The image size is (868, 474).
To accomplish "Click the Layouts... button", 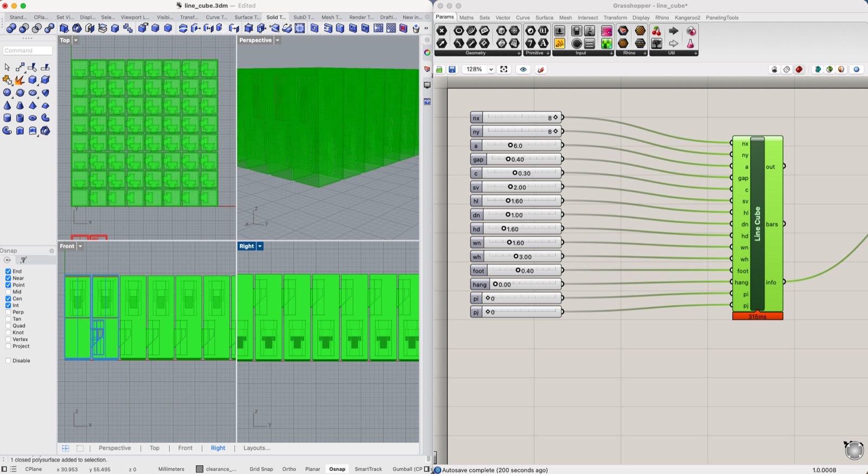I will pos(257,448).
